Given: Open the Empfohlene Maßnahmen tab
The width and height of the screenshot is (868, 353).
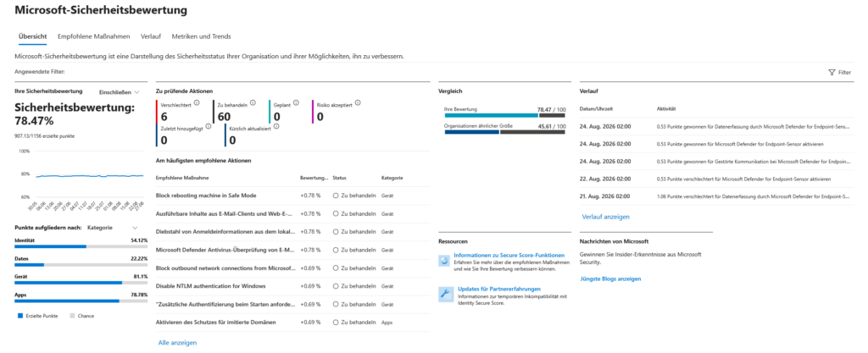Looking at the screenshot, I should 93,36.
